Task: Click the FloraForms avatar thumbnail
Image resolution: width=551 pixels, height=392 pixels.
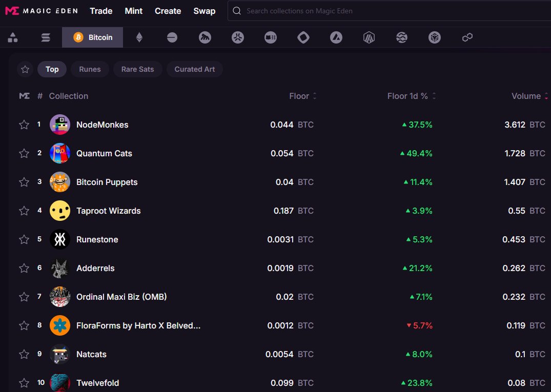Action: coord(60,325)
